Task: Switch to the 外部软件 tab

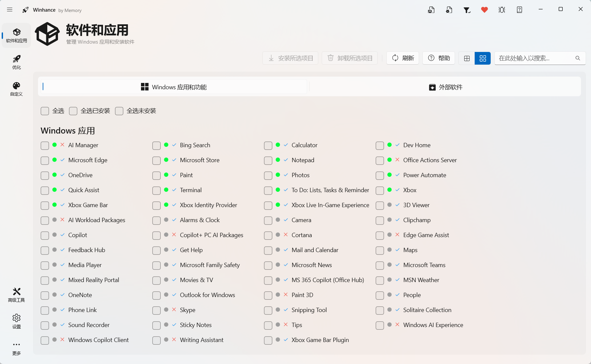Action: coord(445,87)
